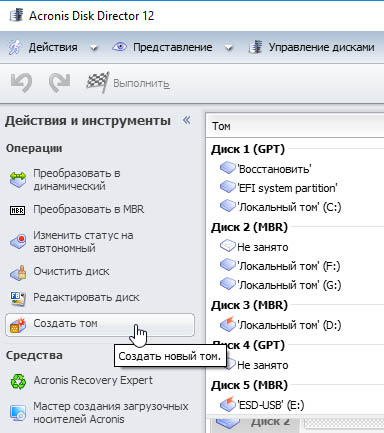Image resolution: width=384 pixels, height=433 pixels.
Task: Click the eye icon beside Представление
Action: [119, 47]
